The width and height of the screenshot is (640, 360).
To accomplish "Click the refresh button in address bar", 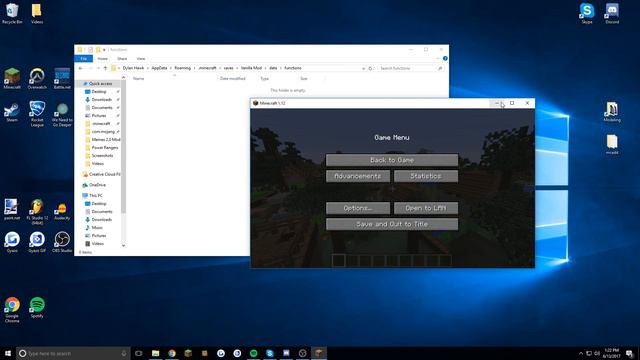I will [370, 68].
